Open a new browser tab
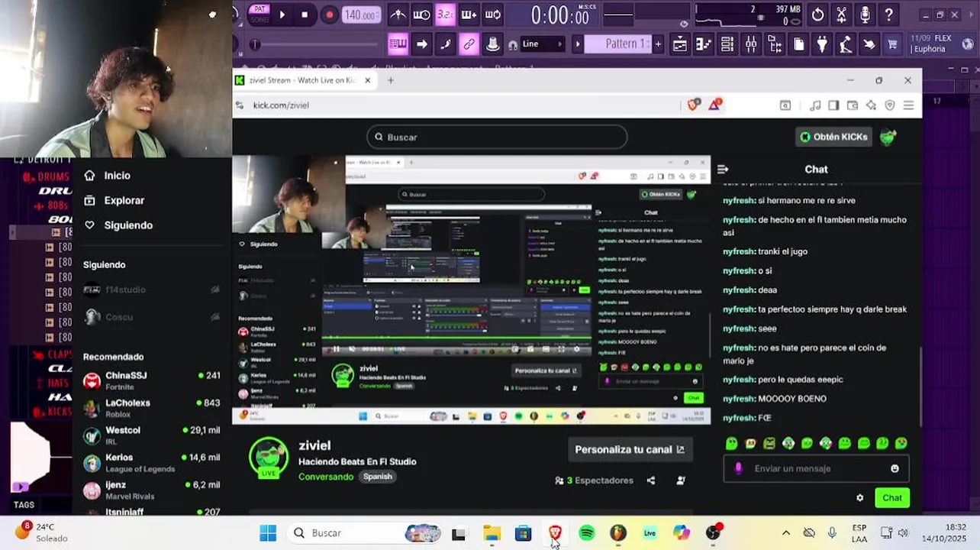This screenshot has height=550, width=980. 391,80
